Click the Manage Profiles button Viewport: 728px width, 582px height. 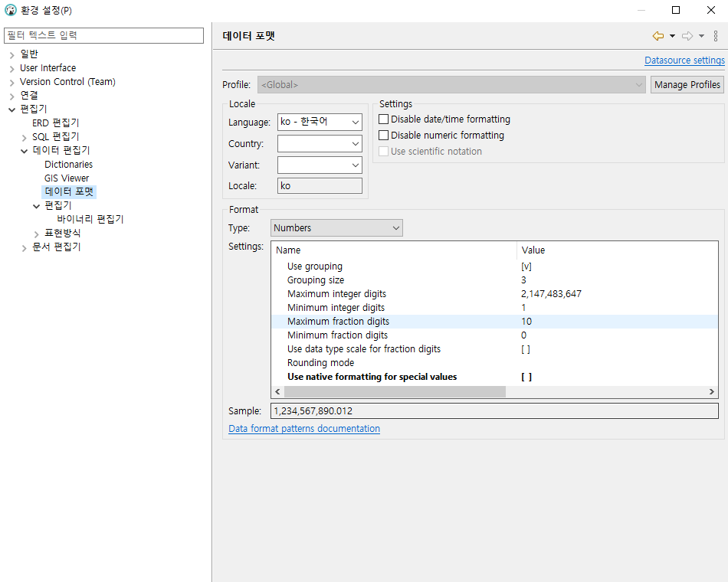click(x=687, y=84)
